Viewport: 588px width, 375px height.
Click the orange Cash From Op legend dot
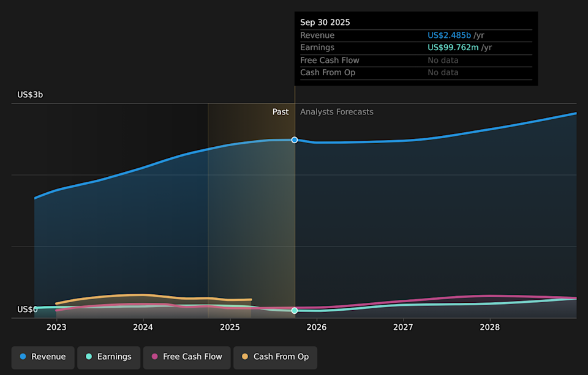point(246,357)
